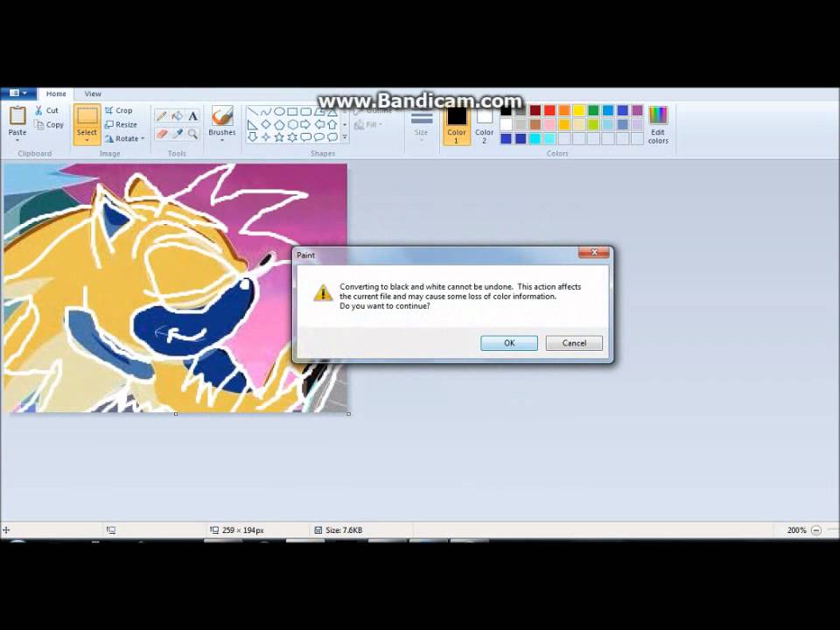Pick the pink color swatch
The image size is (840, 630).
549,125
